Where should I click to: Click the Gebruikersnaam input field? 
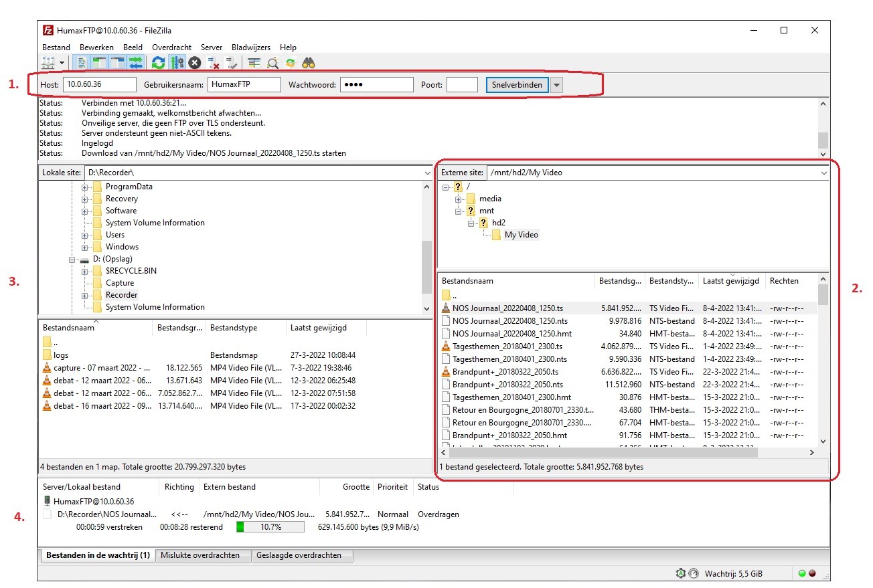(x=244, y=85)
